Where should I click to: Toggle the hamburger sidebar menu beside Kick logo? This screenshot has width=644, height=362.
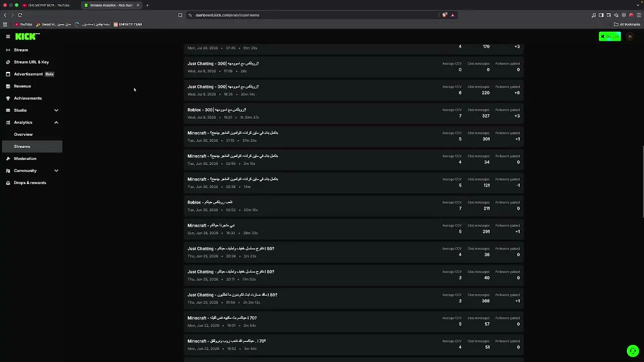(x=8, y=36)
